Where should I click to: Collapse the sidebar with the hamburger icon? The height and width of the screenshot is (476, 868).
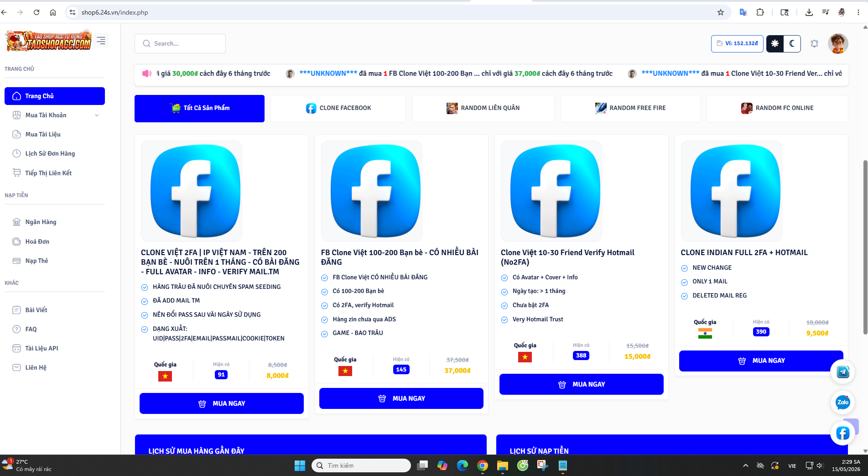[101, 41]
